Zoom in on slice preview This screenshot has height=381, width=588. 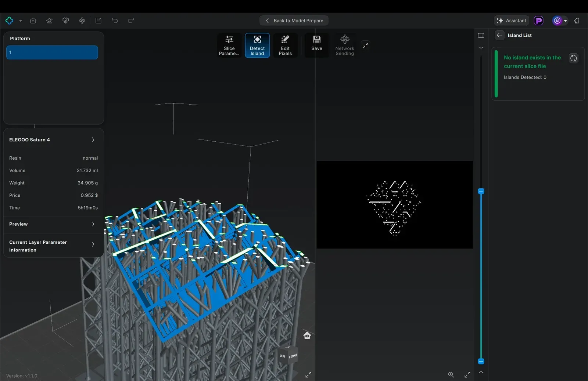pyautogui.click(x=451, y=375)
